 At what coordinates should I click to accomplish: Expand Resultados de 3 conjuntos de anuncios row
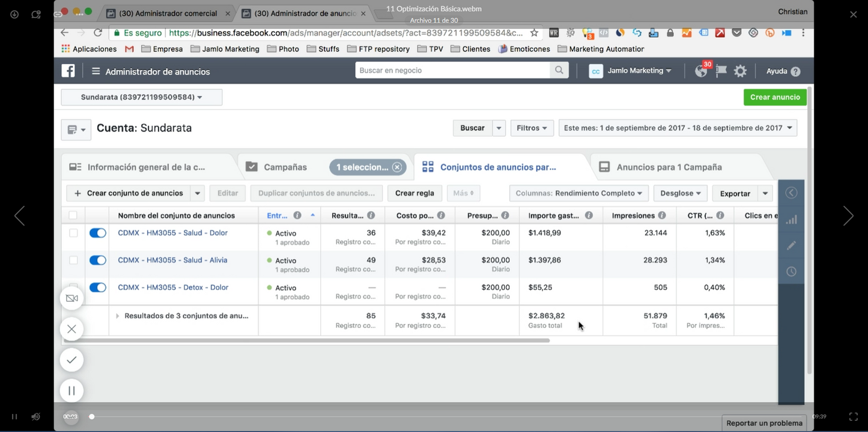[118, 316]
